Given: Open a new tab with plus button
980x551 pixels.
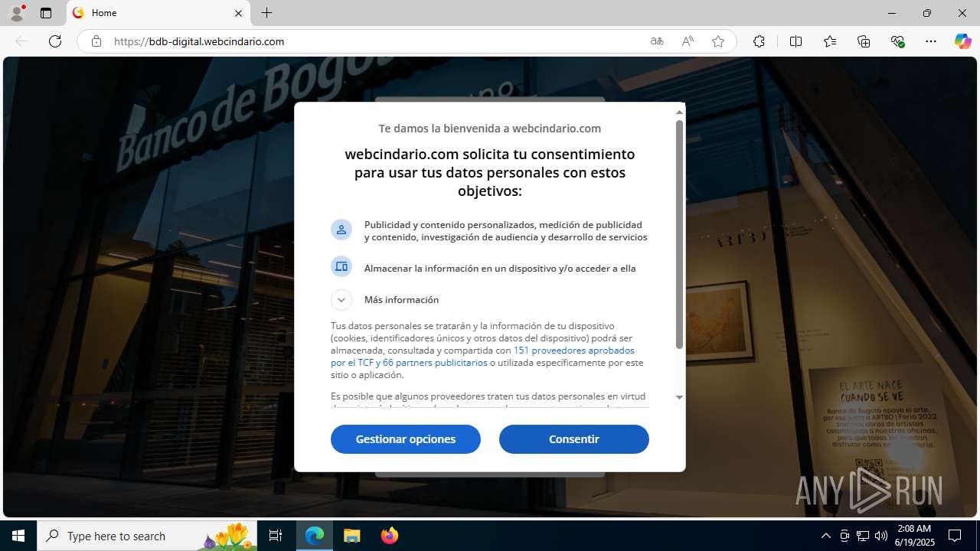Looking at the screenshot, I should tap(266, 13).
